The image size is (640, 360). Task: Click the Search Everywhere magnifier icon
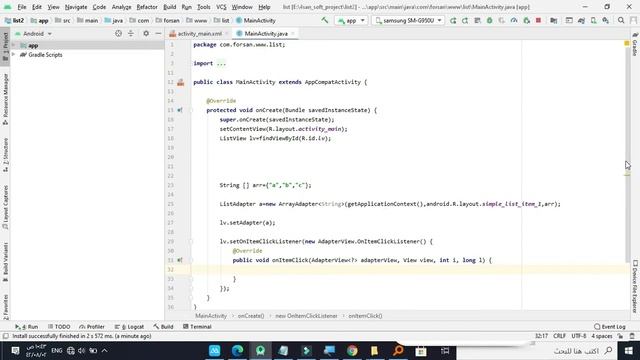[621, 20]
